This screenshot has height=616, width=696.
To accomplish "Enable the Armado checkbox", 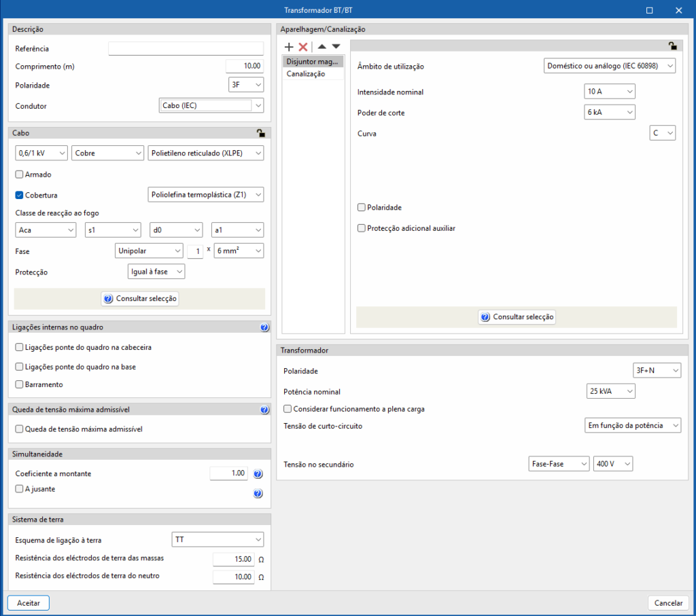I will [x=19, y=175].
